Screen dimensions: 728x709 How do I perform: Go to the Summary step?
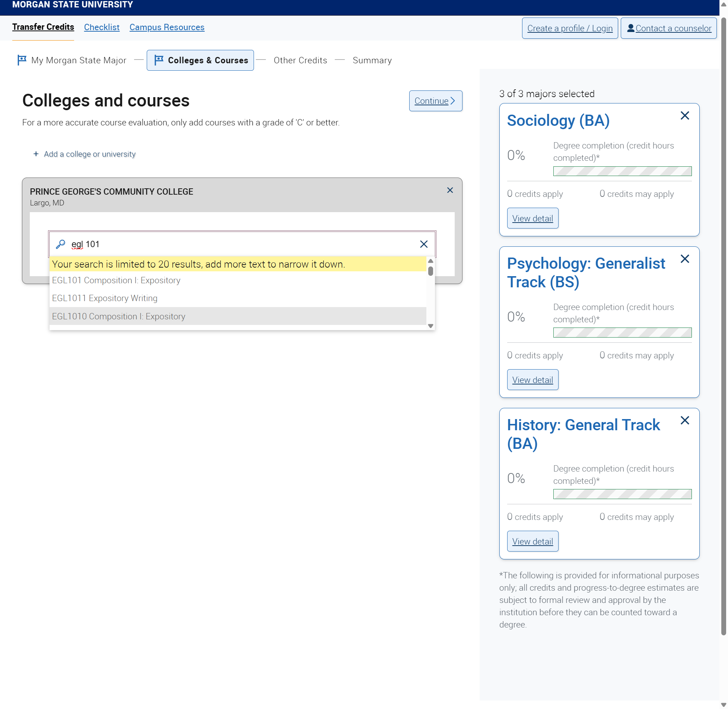372,60
